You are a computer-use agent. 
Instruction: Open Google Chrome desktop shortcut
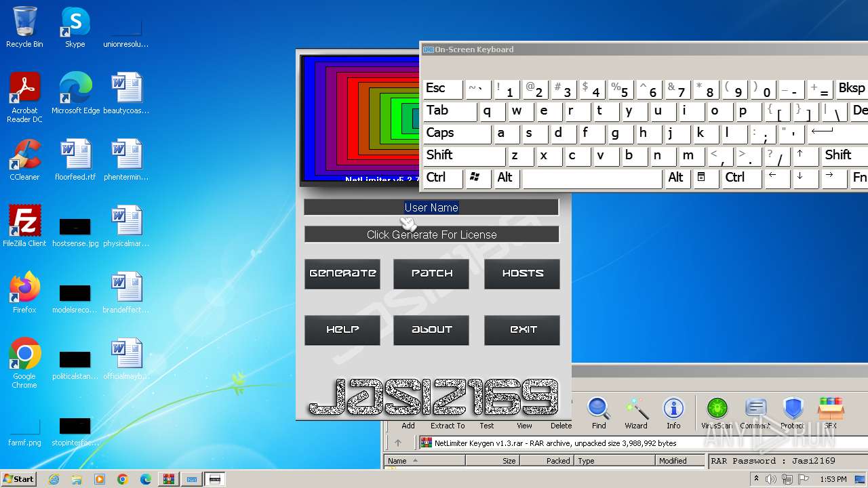pos(24,363)
